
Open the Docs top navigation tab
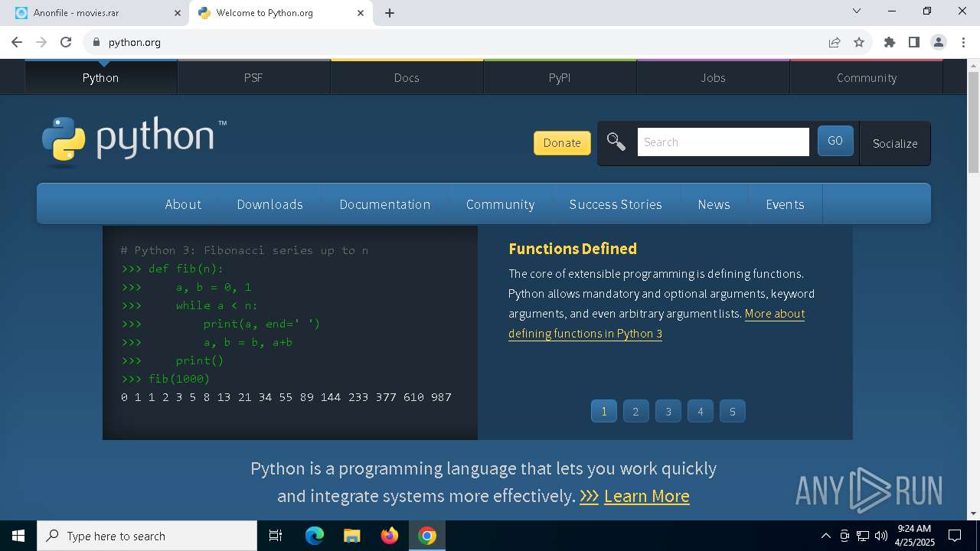pyautogui.click(x=407, y=77)
